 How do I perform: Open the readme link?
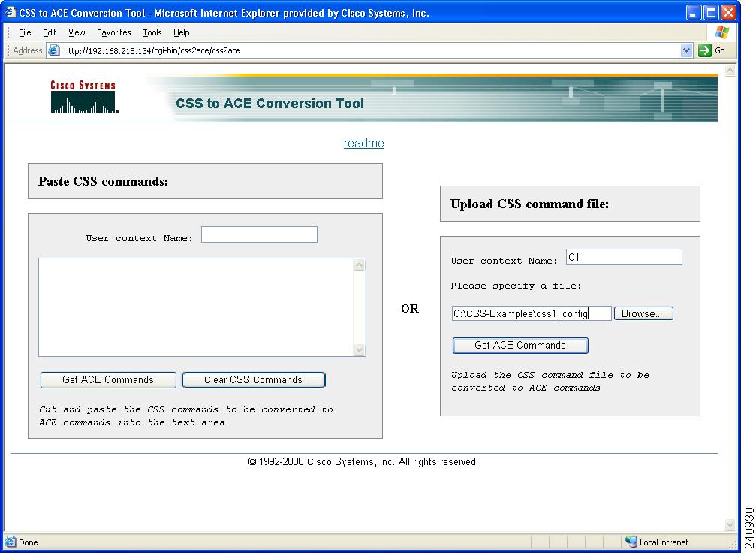[x=363, y=143]
